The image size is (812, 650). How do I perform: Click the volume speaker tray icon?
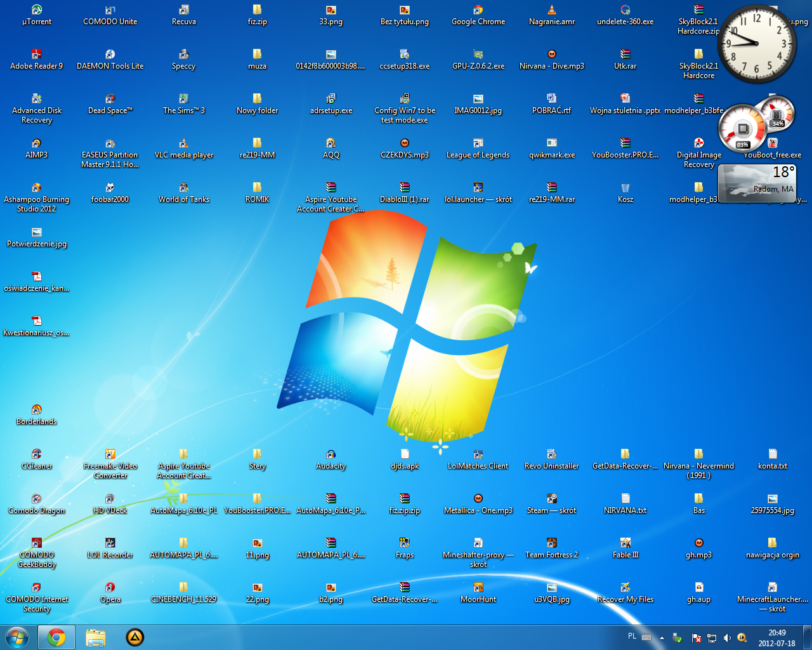pyautogui.click(x=726, y=638)
